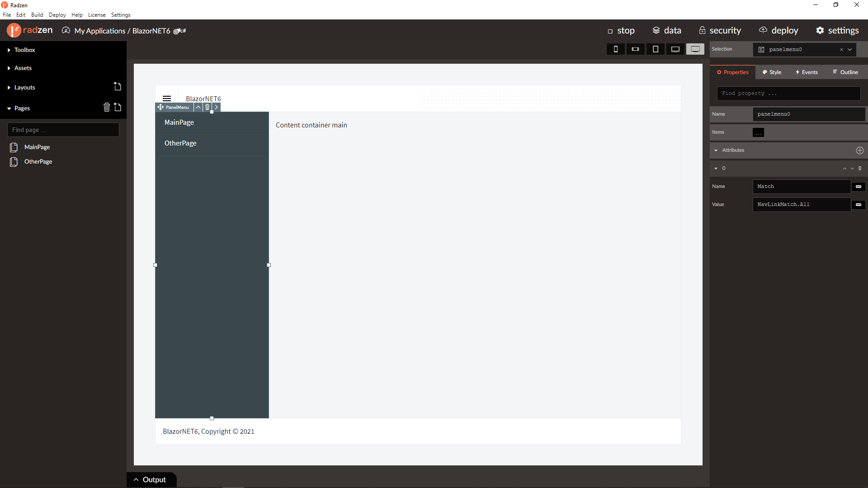
Task: Open the Settings menu in menu bar
Action: click(121, 14)
